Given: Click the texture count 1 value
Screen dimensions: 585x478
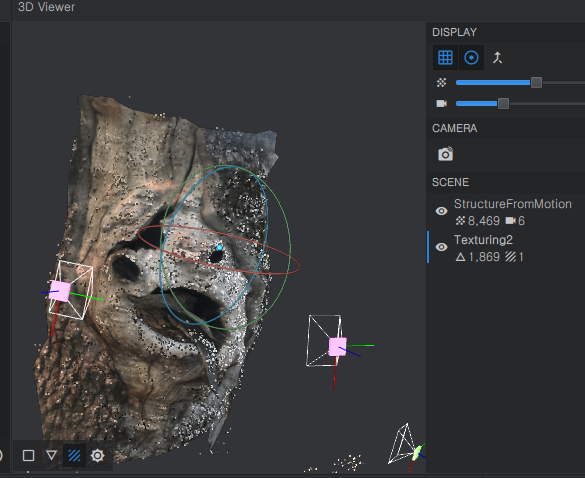Looking at the screenshot, I should (x=521, y=257).
